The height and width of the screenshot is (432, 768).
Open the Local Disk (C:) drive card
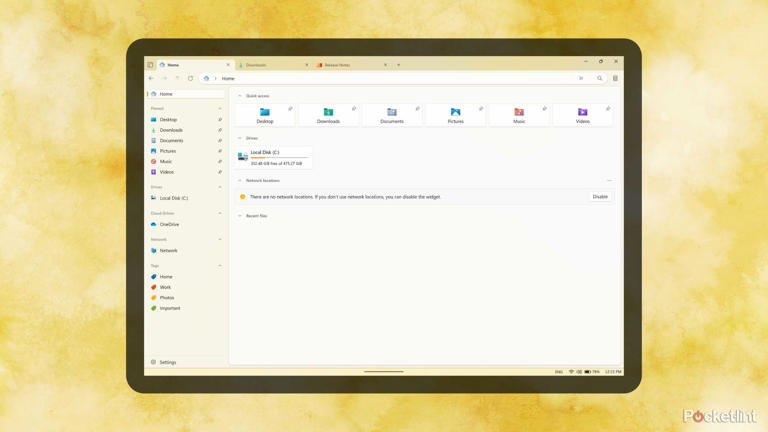click(274, 158)
